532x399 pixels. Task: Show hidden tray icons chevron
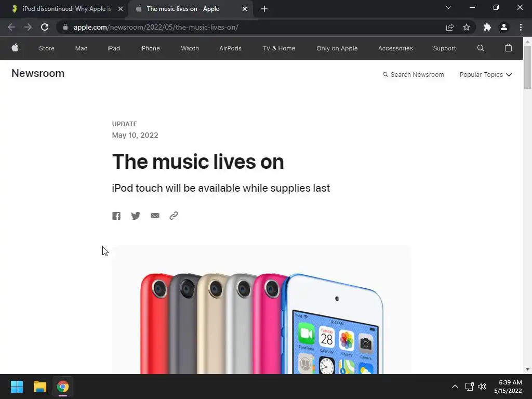(x=455, y=387)
